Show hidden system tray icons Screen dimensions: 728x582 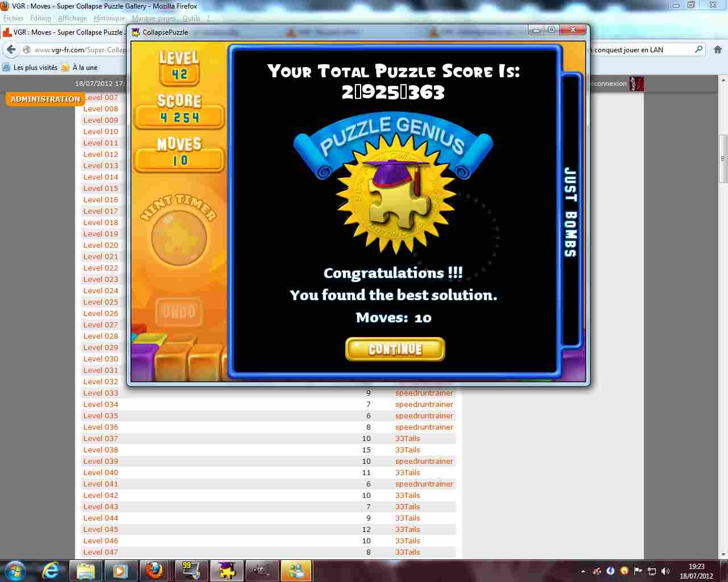point(583,571)
